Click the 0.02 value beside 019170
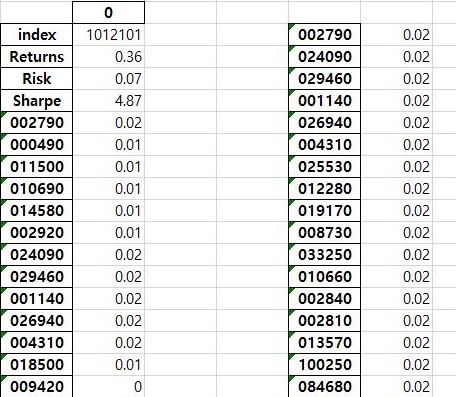 coord(396,210)
